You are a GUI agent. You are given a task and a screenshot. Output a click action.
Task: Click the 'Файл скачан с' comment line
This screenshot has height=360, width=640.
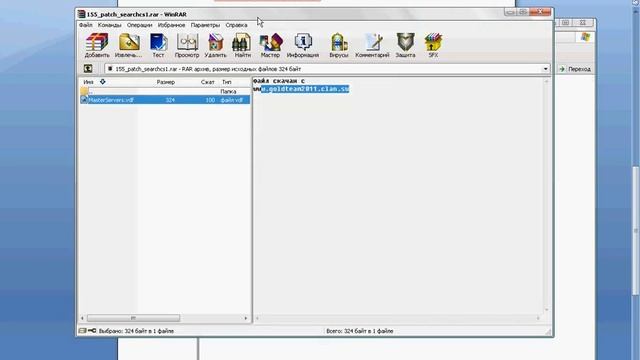[278, 81]
